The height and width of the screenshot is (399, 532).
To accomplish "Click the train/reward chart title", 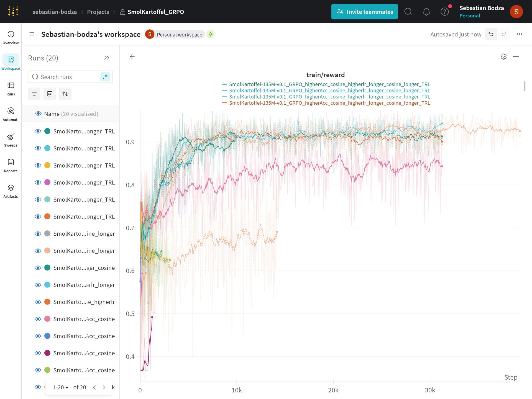I will point(326,75).
